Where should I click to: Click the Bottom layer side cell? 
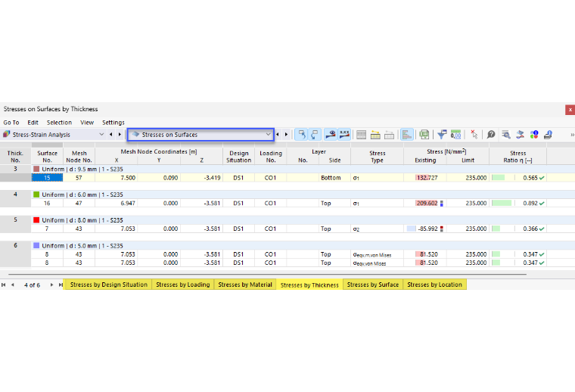pyautogui.click(x=334, y=178)
